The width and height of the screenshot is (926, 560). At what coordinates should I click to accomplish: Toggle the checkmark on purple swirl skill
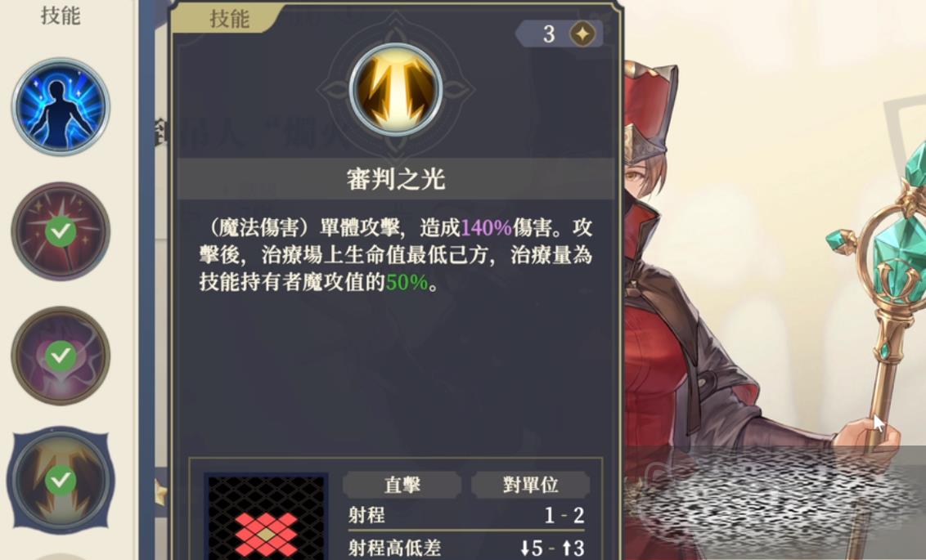(61, 356)
